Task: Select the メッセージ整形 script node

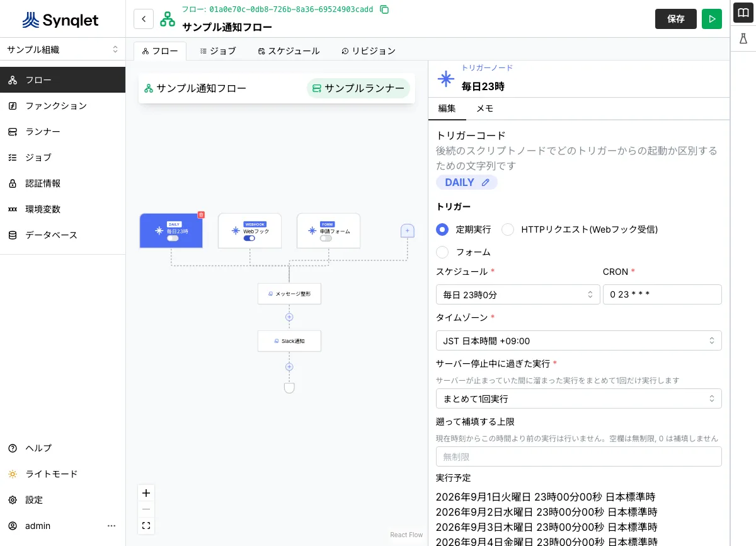Action: point(289,294)
